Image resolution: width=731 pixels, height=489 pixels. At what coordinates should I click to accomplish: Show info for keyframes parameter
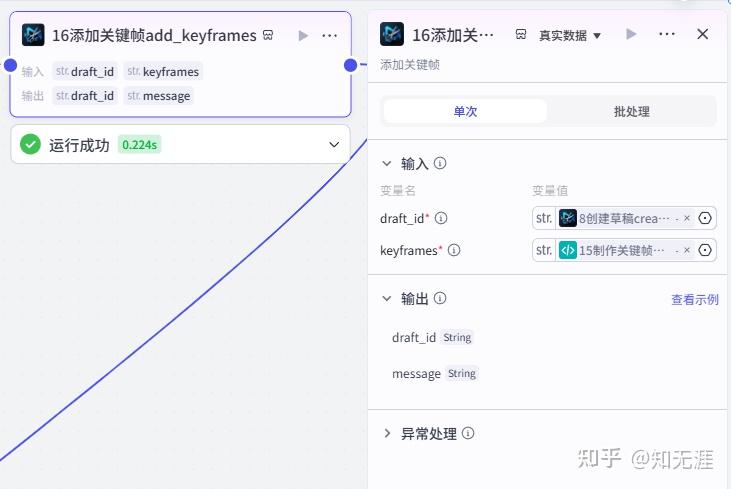454,250
